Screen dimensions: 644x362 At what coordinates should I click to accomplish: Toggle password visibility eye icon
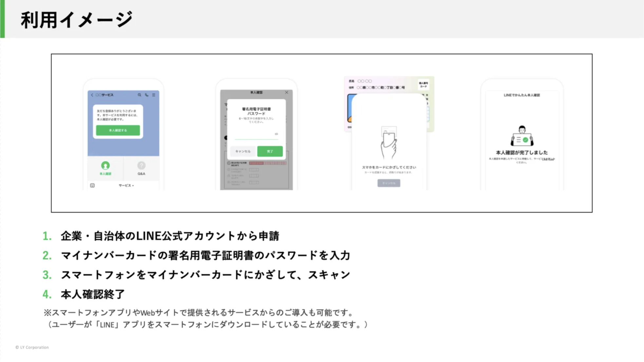point(276,134)
